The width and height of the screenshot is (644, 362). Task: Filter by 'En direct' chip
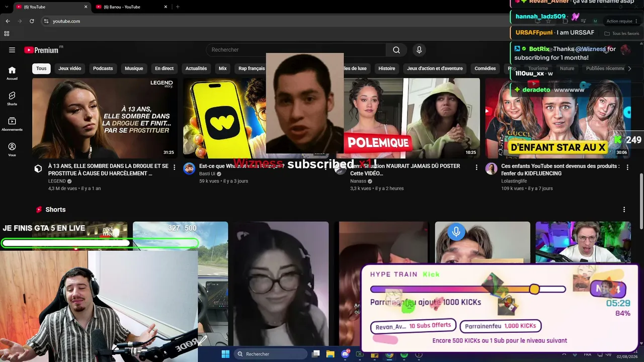(164, 68)
